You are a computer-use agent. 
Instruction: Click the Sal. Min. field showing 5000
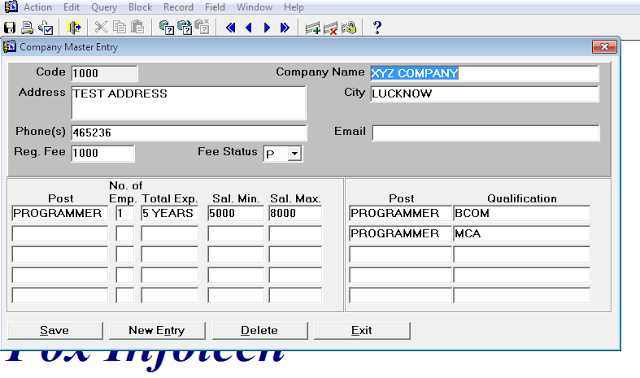(x=236, y=213)
